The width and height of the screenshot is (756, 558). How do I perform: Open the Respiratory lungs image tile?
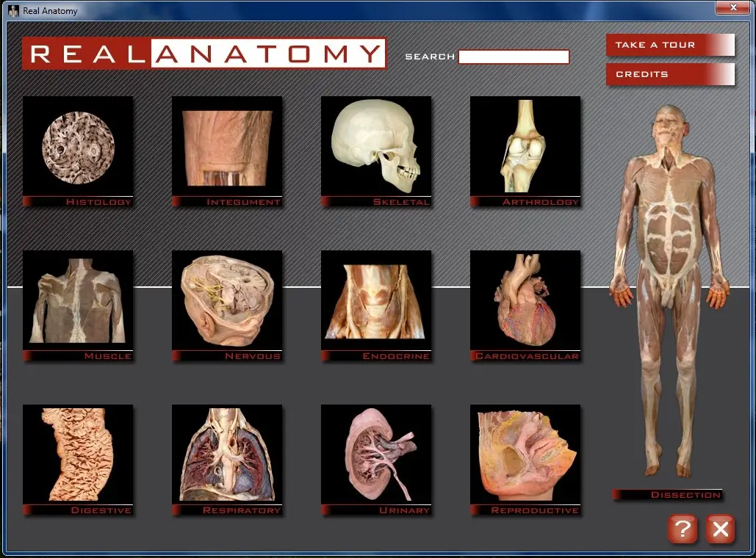coord(227,460)
